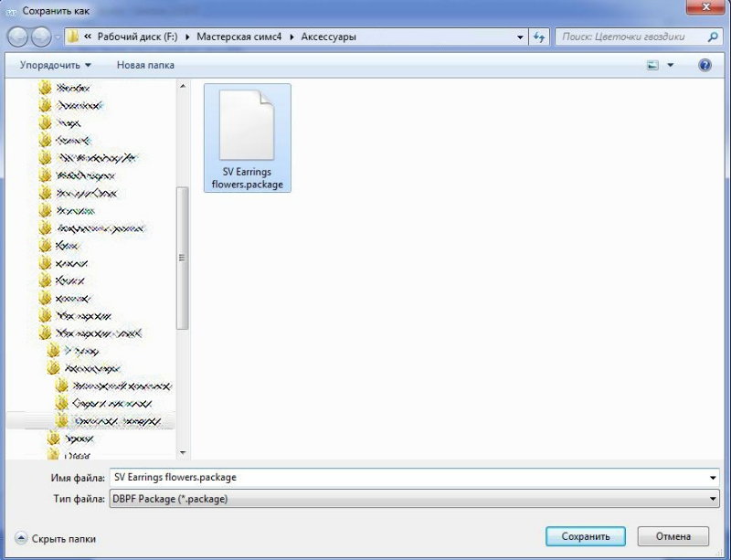731x560 pixels.
Task: Click the Имя файла text field
Action: click(x=402, y=478)
